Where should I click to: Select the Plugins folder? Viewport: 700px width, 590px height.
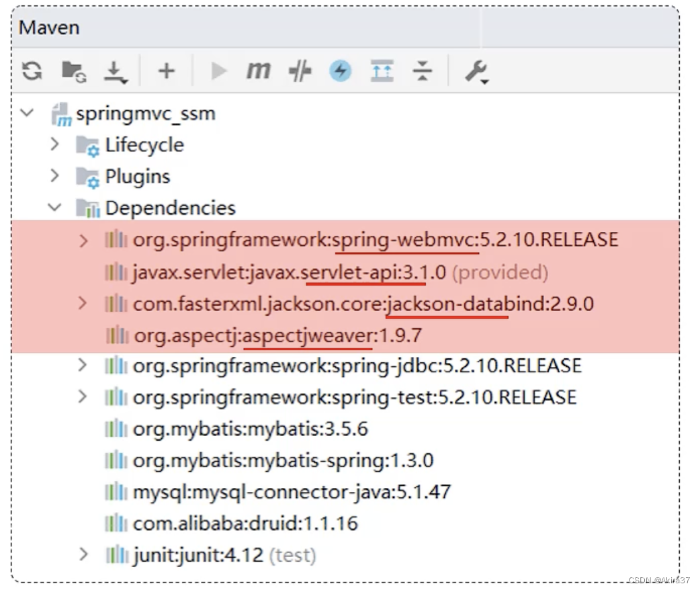[x=138, y=177]
